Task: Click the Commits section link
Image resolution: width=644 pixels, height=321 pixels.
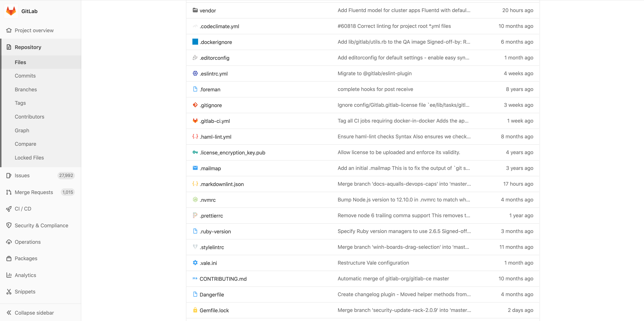Action: 25,76
